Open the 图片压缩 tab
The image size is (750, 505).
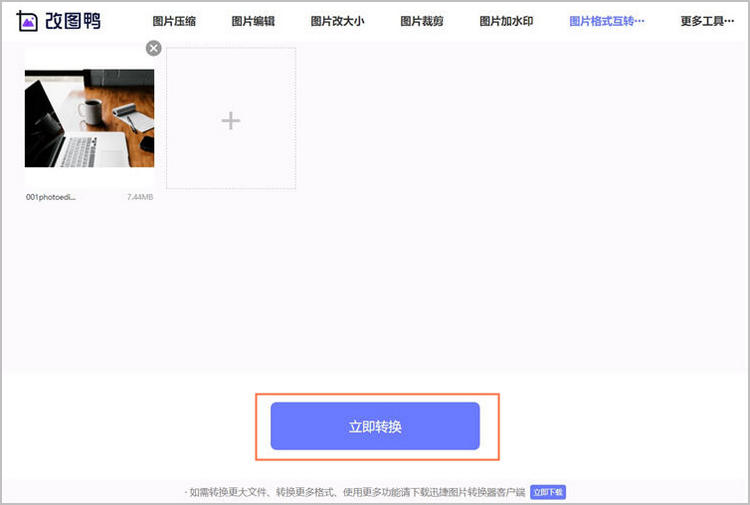click(174, 21)
